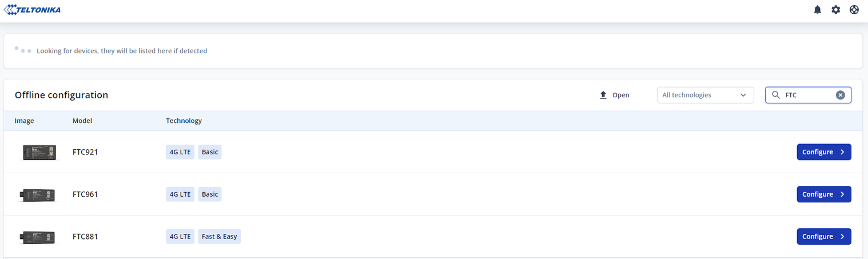Screen dimensions: 868x259
Task: Clear the FTC search text
Action: pos(840,95)
